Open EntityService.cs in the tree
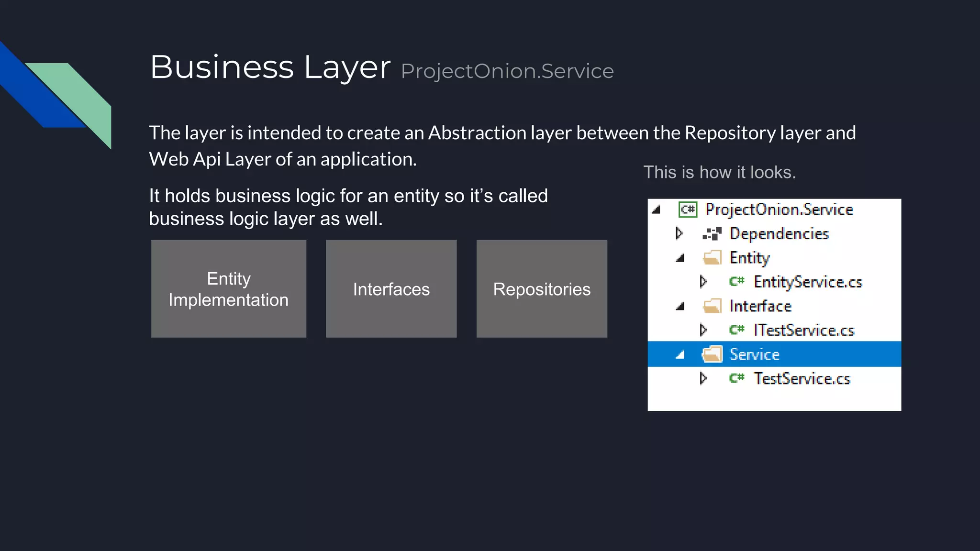Screen dimensions: 980x551 (808, 282)
